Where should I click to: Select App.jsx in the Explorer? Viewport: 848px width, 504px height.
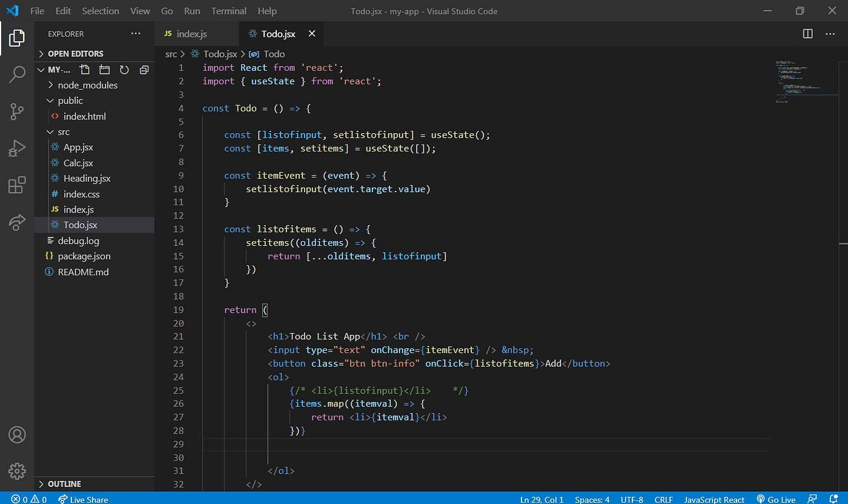pyautogui.click(x=79, y=147)
